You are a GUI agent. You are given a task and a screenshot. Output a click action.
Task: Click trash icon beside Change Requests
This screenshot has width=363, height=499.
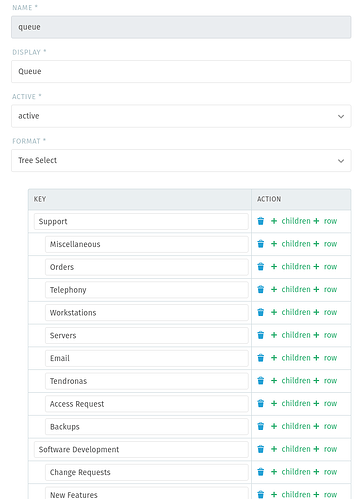click(x=261, y=472)
